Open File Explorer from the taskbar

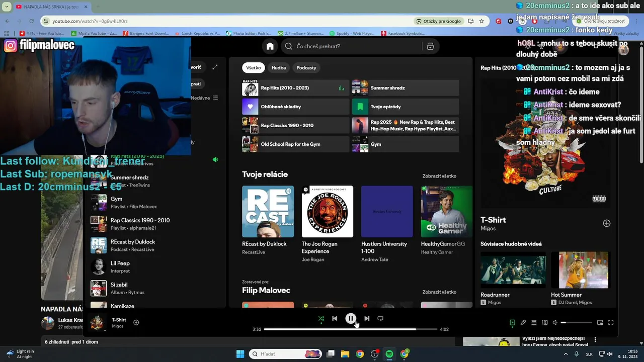(345, 354)
